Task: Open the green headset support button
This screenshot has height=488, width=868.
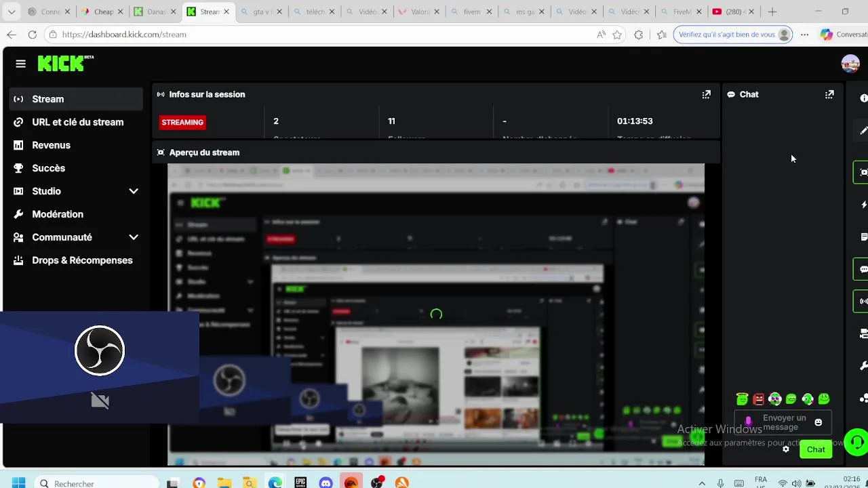Action: [856, 443]
